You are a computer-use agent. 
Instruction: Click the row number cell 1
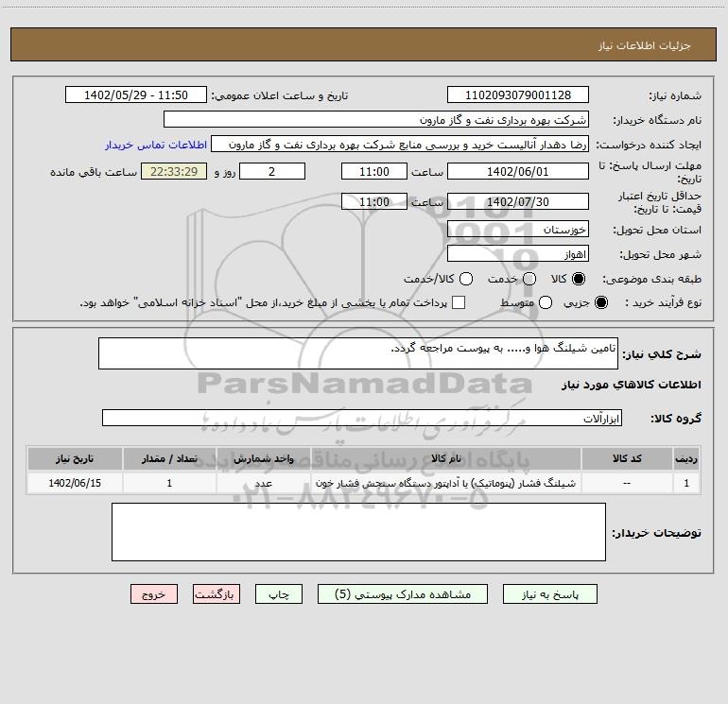coord(686,483)
